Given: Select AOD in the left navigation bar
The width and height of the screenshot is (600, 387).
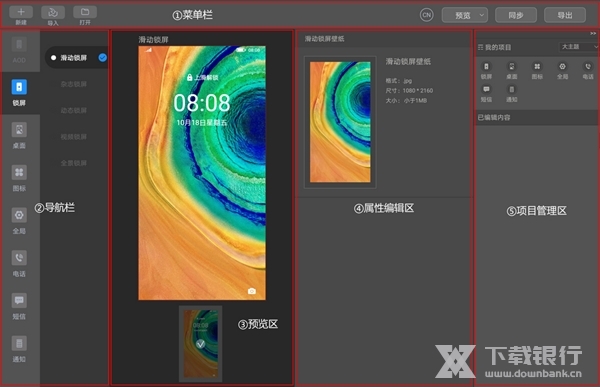Looking at the screenshot, I should 19,50.
